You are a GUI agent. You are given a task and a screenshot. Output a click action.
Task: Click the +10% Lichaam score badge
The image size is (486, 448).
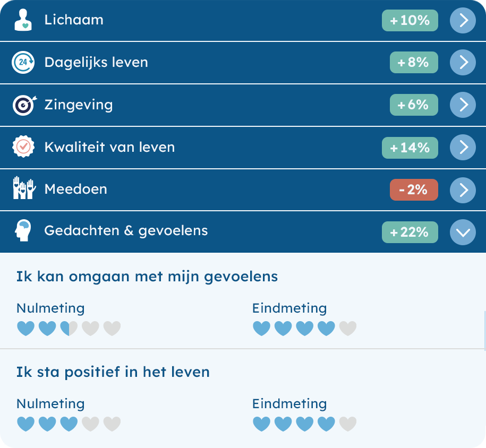[x=410, y=21]
